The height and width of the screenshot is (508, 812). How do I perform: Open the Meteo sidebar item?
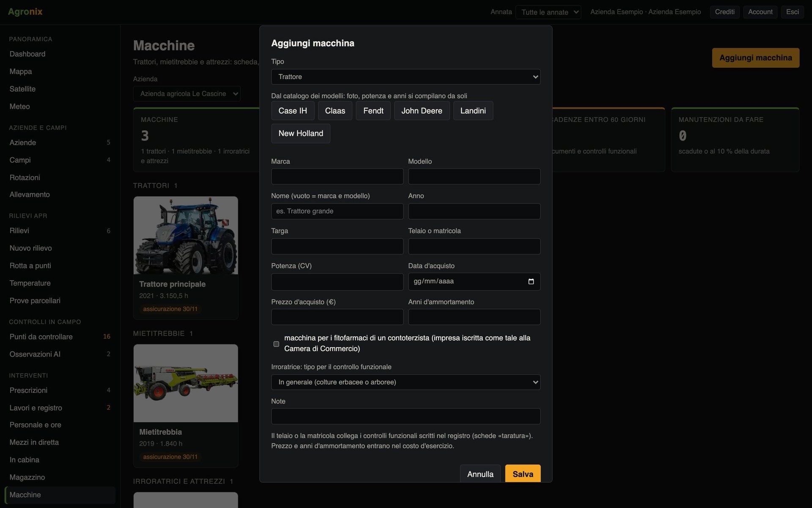(60, 106)
